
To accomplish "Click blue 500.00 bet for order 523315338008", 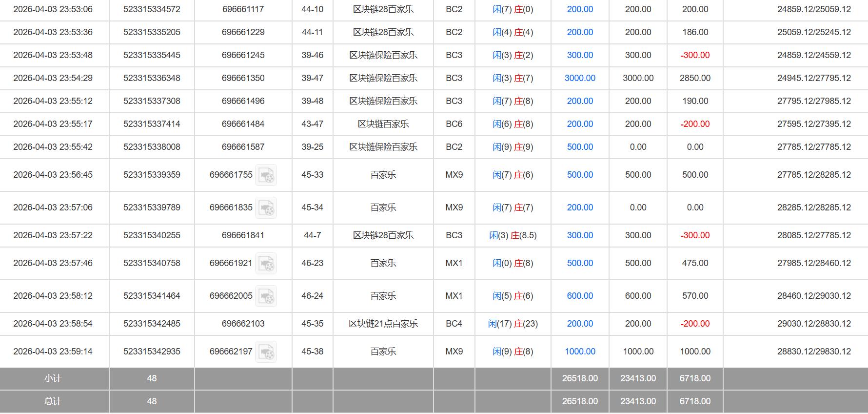I will [x=580, y=147].
